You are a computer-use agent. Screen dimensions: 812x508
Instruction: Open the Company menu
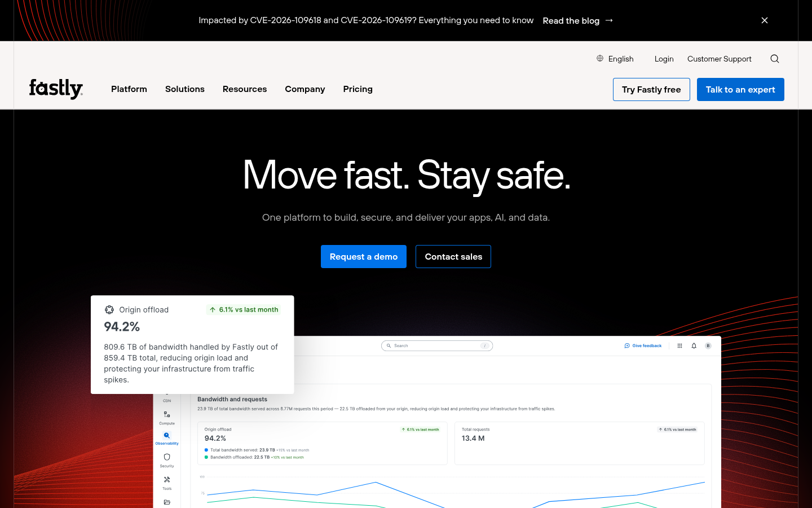tap(305, 89)
